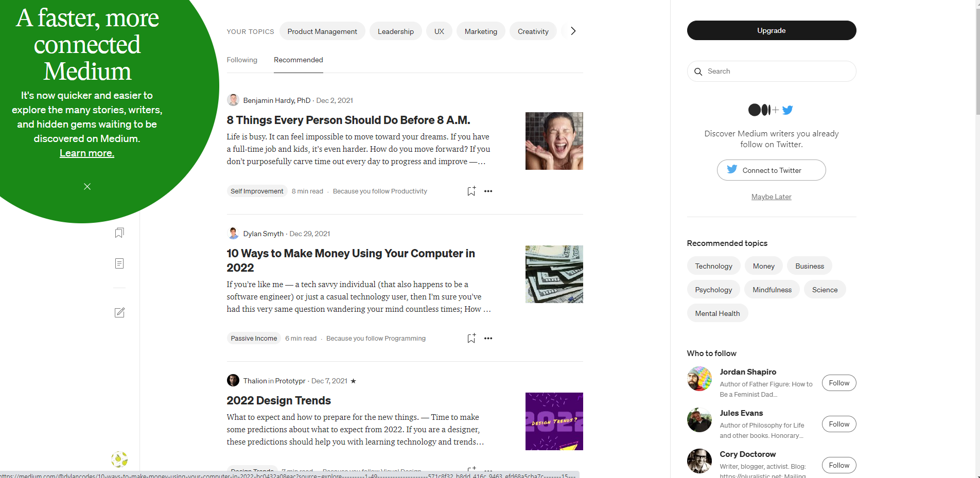The height and width of the screenshot is (478, 980).
Task: Open the Business recommended topic
Action: 810,265
